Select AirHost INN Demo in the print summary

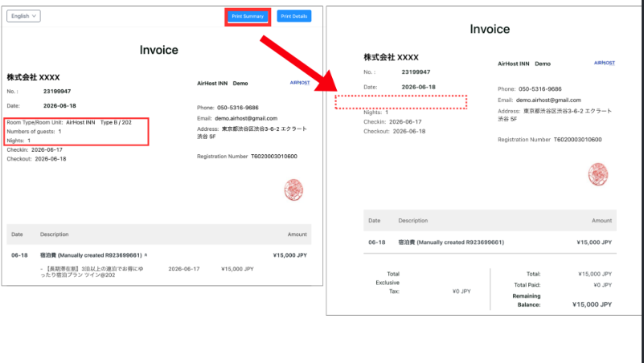524,64
